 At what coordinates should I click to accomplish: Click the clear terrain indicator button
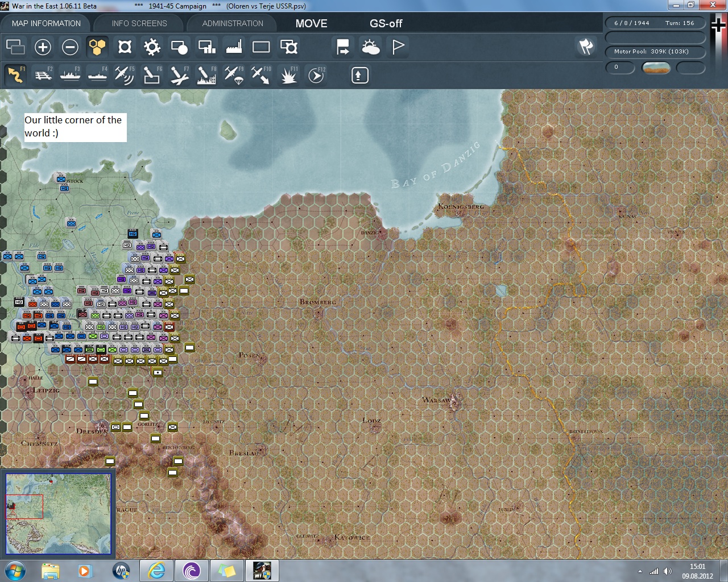(656, 68)
